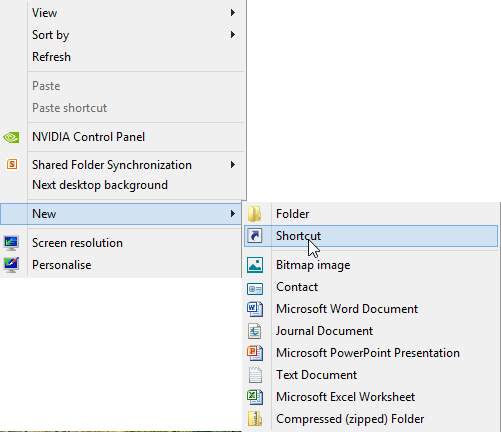Click the zipped folder icon
Image resolution: width=501 pixels, height=432 pixels.
tap(255, 419)
